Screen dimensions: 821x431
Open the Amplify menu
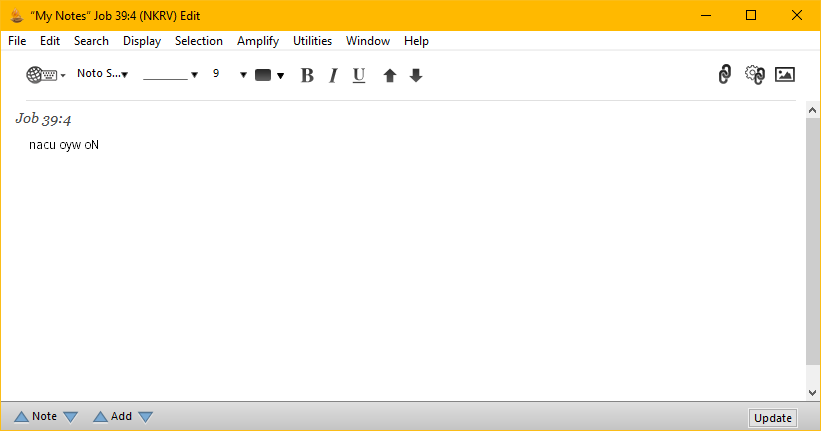click(258, 41)
